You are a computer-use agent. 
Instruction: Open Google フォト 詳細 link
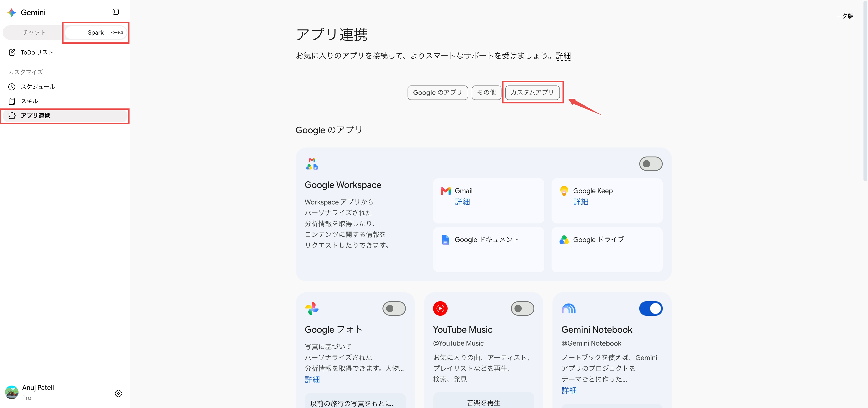pos(312,380)
